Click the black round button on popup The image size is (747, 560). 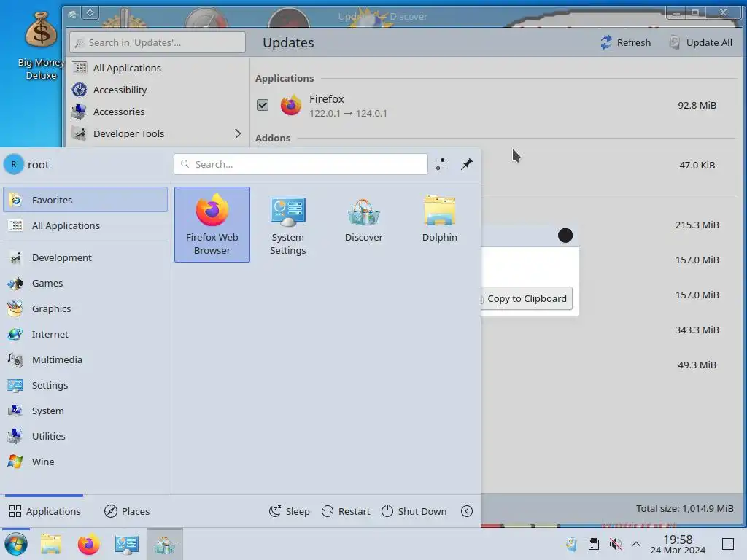(x=565, y=236)
